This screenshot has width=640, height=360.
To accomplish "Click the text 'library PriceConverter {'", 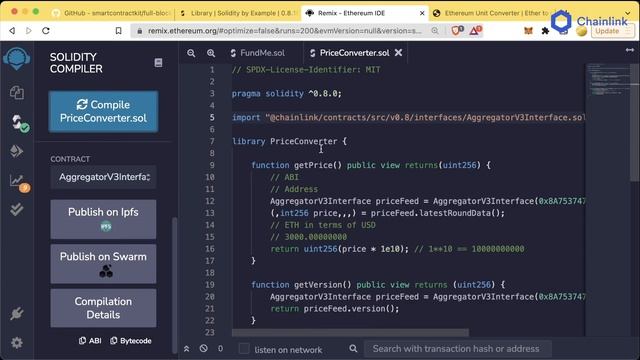I will click(x=289, y=141).
